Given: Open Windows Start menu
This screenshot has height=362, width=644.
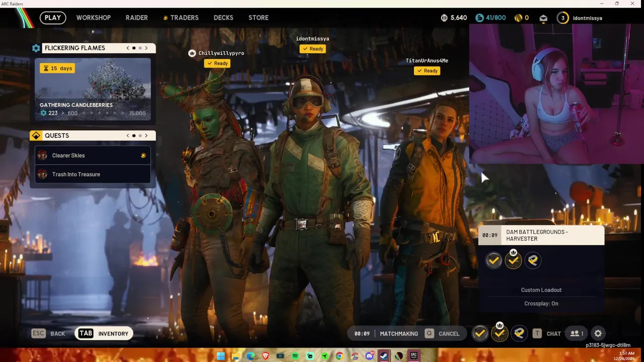Looking at the screenshot, I should [221, 356].
